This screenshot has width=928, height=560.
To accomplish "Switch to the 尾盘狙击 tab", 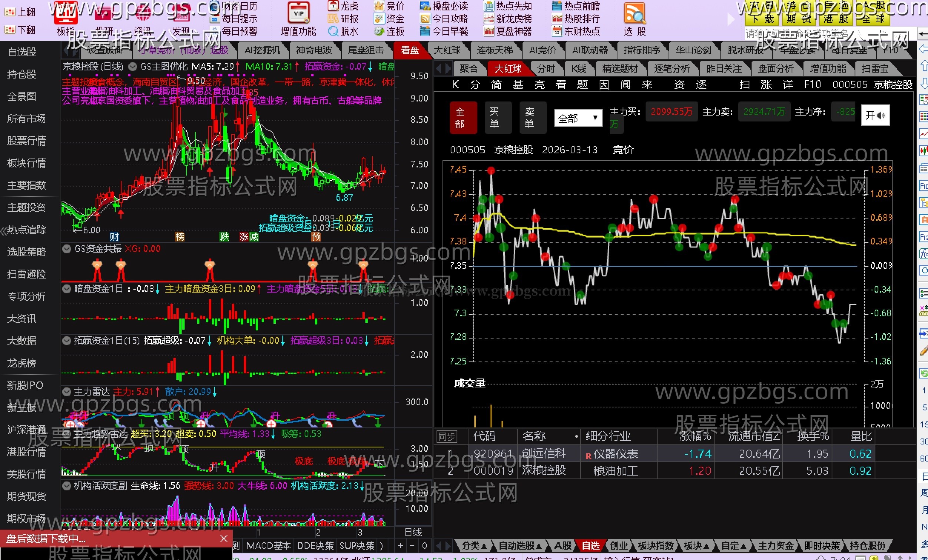I will (x=365, y=50).
